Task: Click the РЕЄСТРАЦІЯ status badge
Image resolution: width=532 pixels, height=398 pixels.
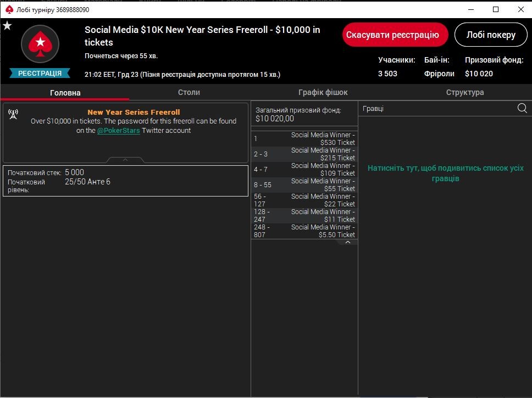Action: click(x=40, y=73)
